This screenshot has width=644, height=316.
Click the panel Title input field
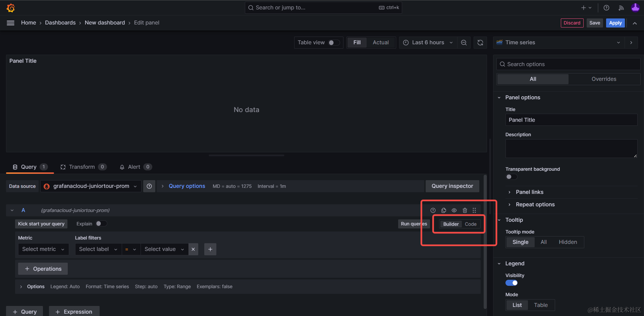(x=571, y=120)
